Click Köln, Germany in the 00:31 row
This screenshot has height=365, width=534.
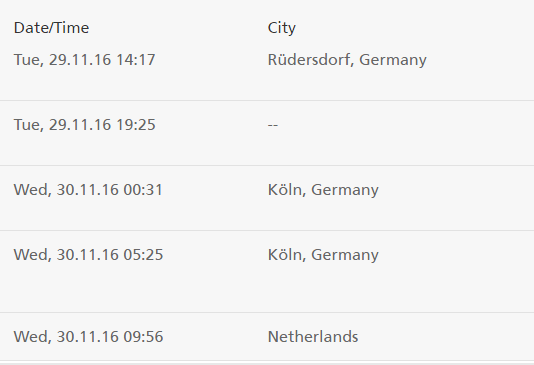pos(323,190)
